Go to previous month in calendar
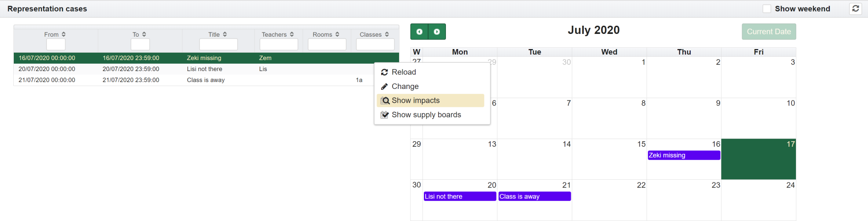Screen dimensions: 868x221 pyautogui.click(x=419, y=32)
